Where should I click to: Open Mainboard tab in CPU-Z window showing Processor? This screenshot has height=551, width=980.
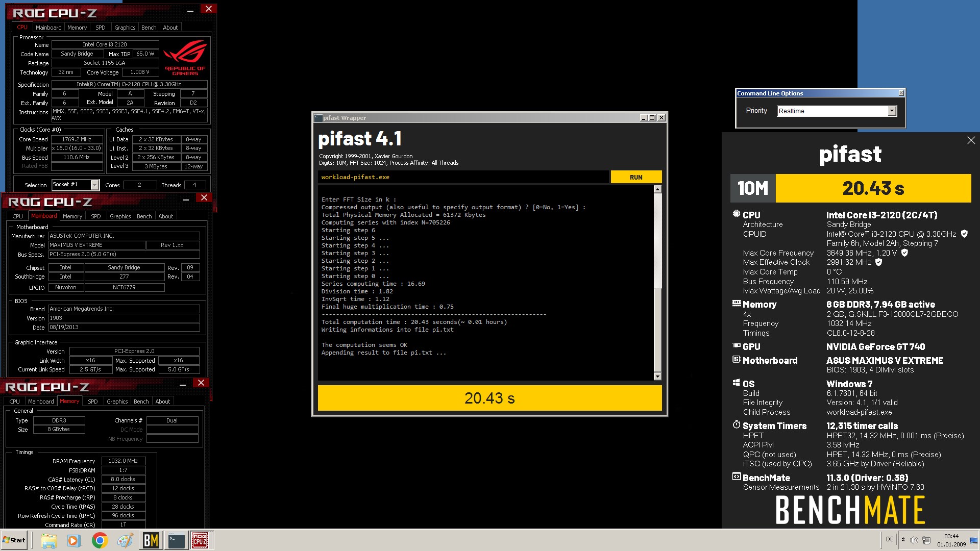(x=48, y=28)
